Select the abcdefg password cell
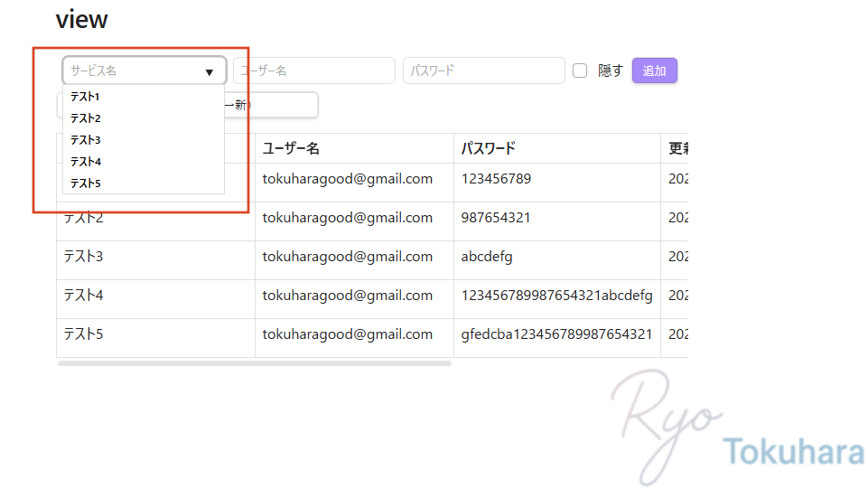Viewport: 868px width, 489px height. point(487,257)
